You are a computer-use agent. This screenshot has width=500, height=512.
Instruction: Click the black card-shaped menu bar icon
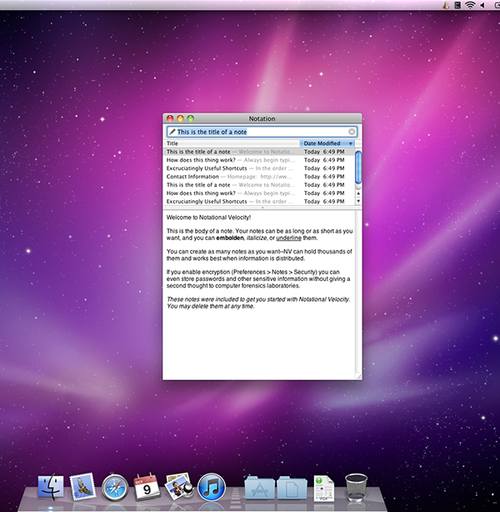tap(458, 5)
